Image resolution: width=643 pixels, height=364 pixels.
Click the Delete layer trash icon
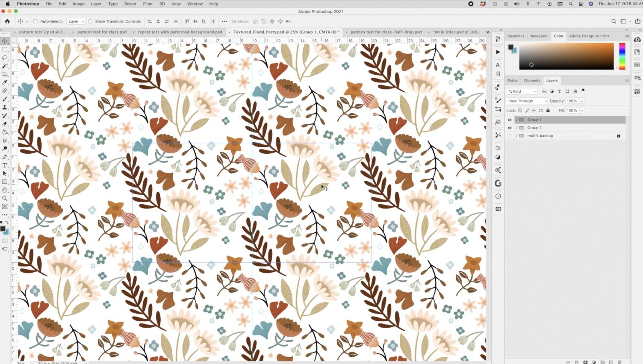pos(619,362)
